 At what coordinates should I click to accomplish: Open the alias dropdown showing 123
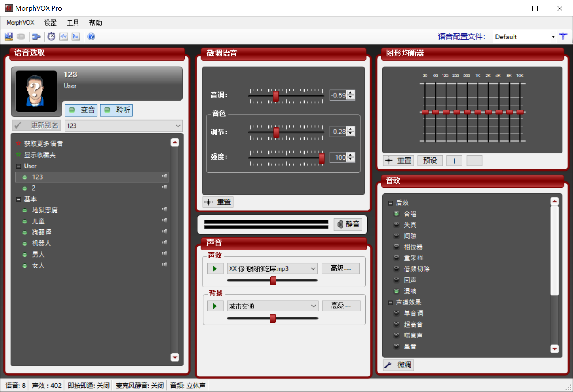[178, 126]
